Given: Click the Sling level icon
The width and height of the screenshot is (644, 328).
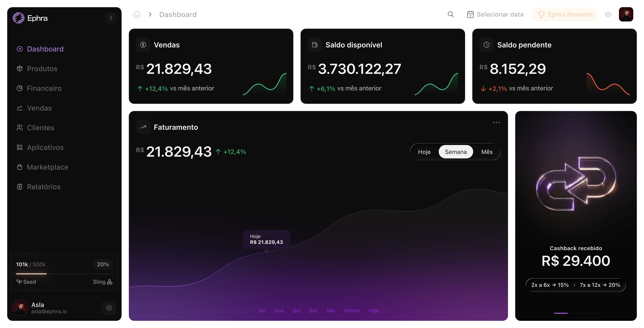Looking at the screenshot, I should tap(110, 282).
